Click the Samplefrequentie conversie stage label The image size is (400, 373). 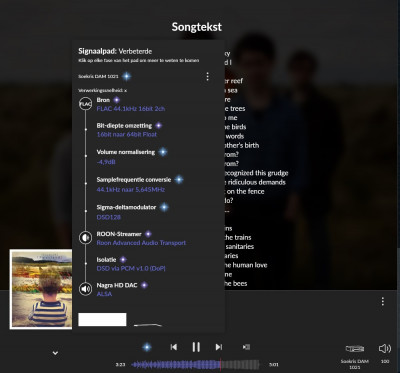(x=134, y=180)
